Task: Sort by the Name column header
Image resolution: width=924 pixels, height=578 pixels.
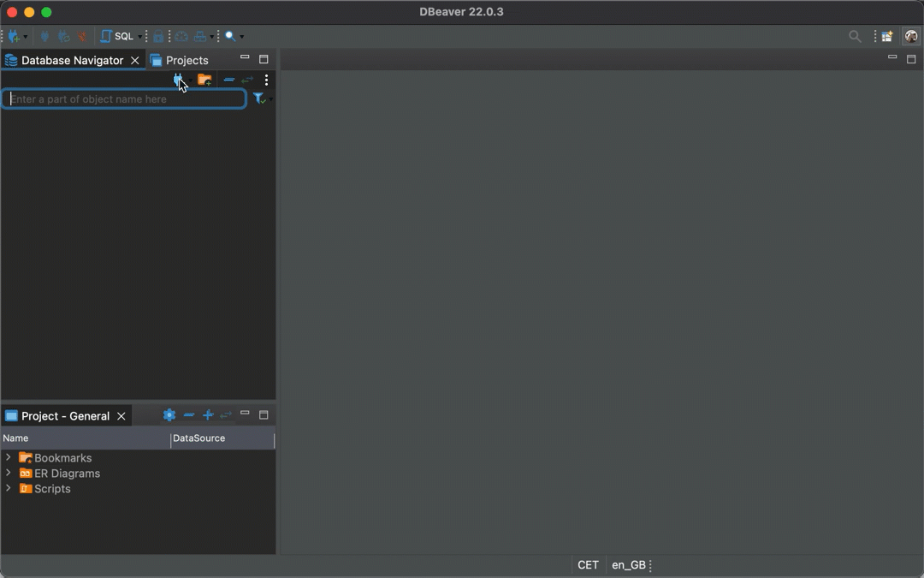Action: tap(86, 438)
